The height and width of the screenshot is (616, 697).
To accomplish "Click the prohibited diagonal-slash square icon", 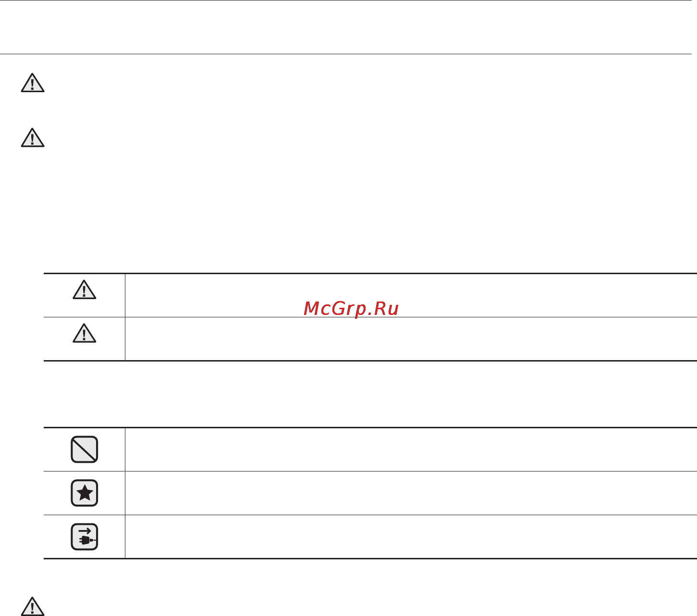I will 85,449.
